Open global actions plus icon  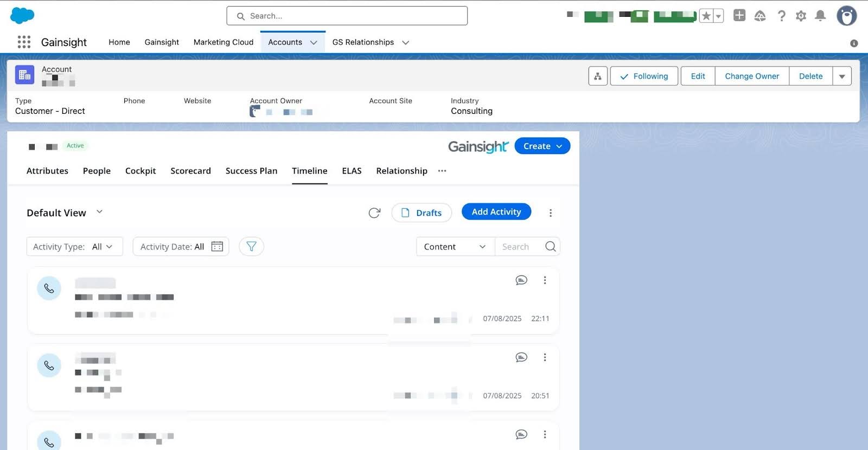click(x=739, y=15)
